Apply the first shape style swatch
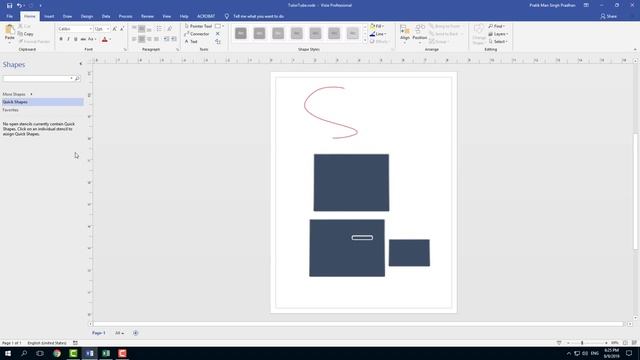 (241, 33)
